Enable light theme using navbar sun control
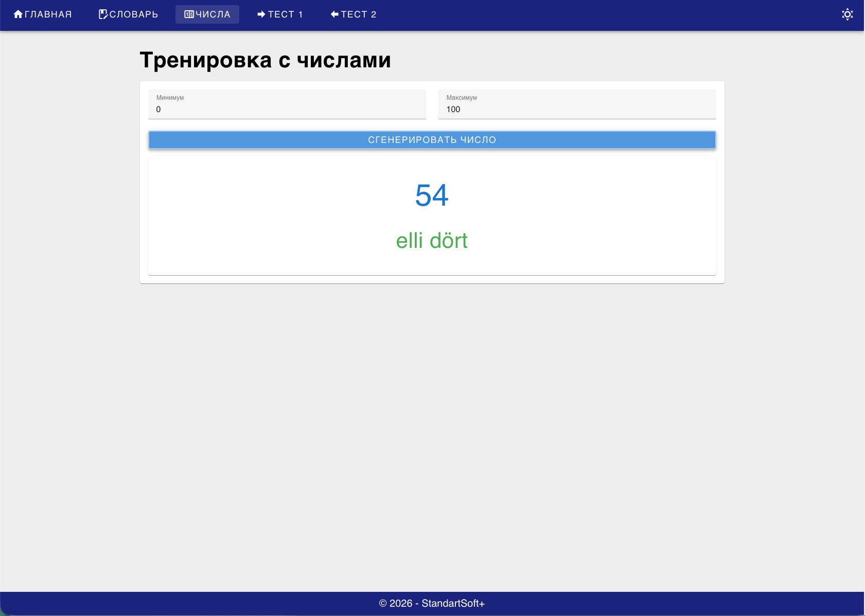Viewport: 865px width, 616px height. click(x=847, y=14)
